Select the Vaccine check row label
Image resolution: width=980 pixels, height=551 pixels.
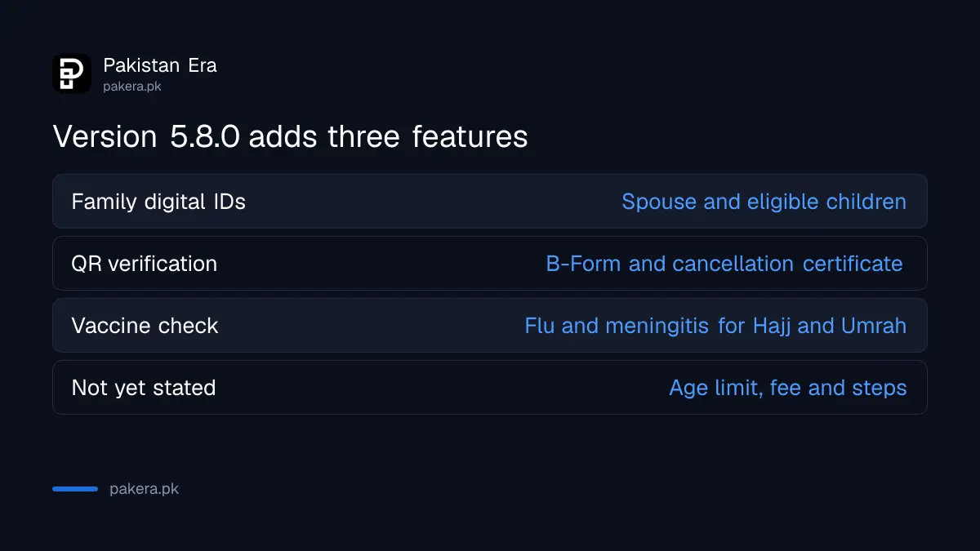[145, 326]
